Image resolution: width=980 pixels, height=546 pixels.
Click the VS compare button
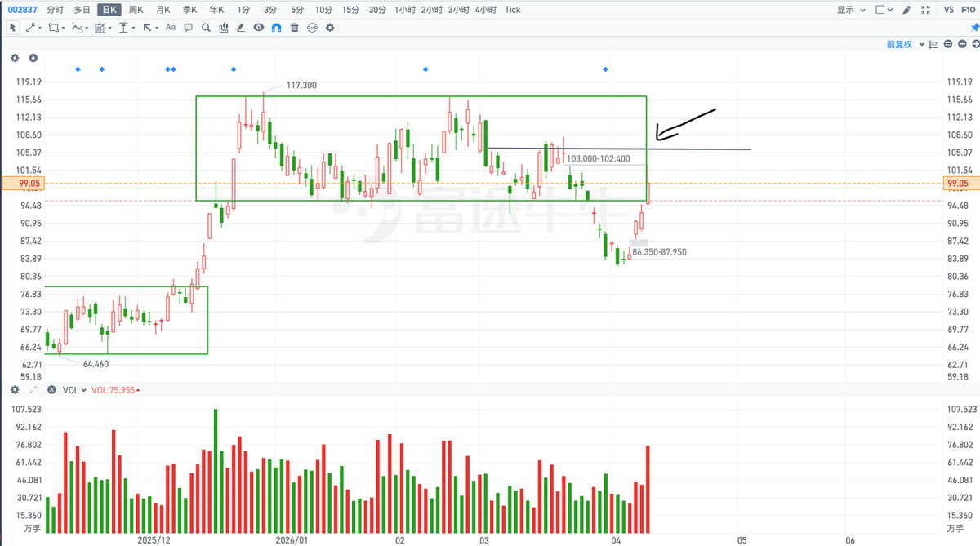[x=949, y=10]
